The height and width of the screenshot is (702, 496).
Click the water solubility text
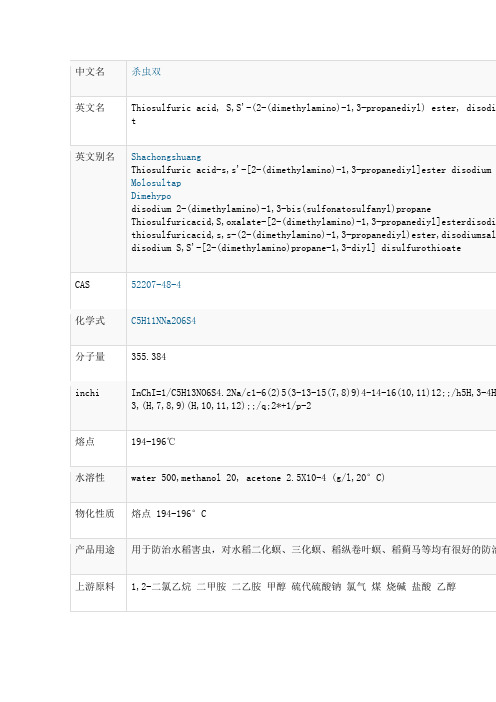pyautogui.click(x=258, y=478)
